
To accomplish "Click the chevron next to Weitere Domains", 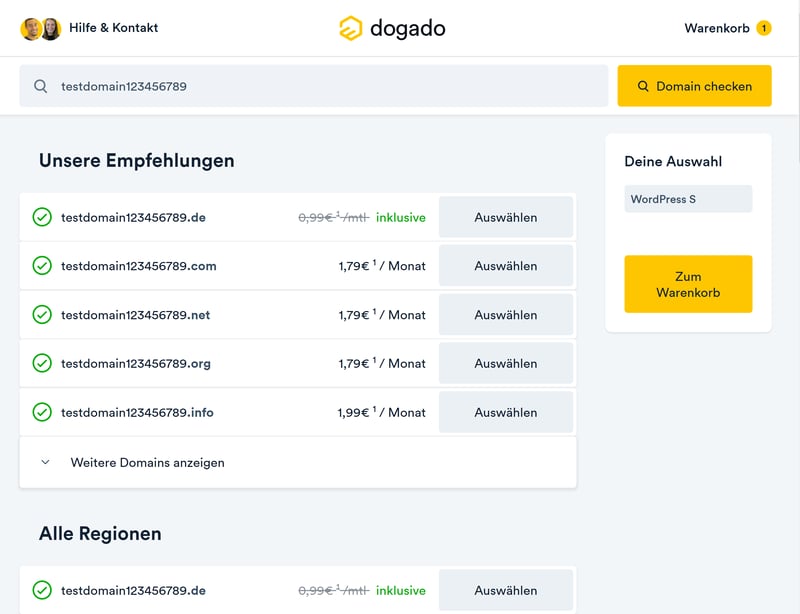I will point(45,463).
